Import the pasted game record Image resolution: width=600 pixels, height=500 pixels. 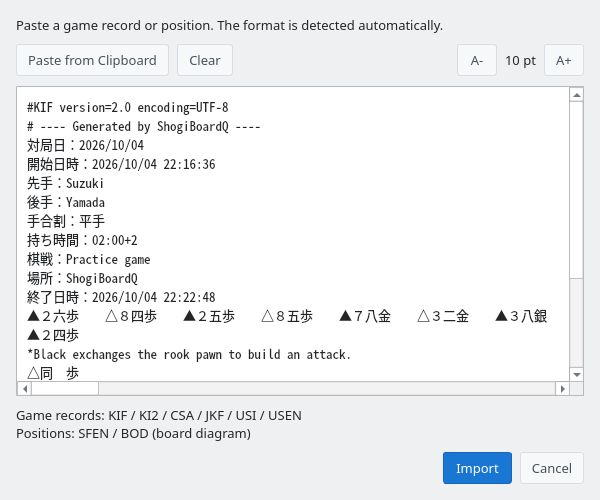(477, 468)
